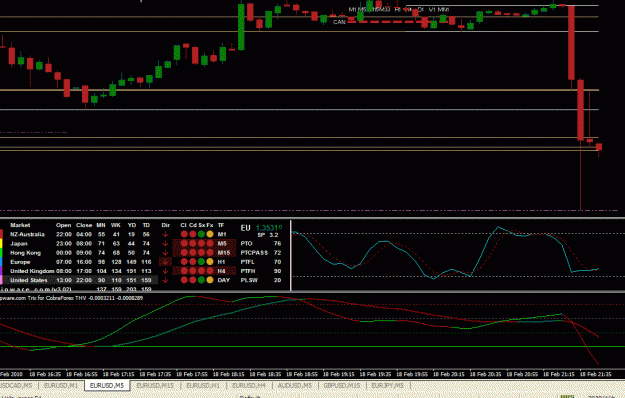Click the highlighted down arrow in the Europe row

165,262
